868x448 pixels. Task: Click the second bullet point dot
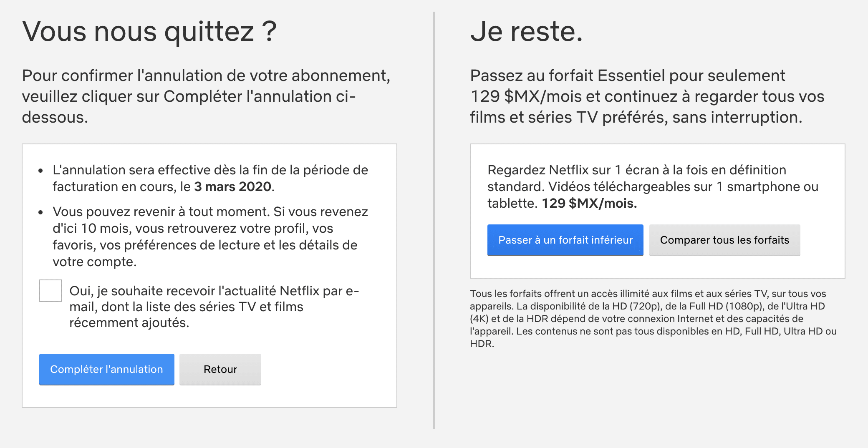pyautogui.click(x=40, y=212)
